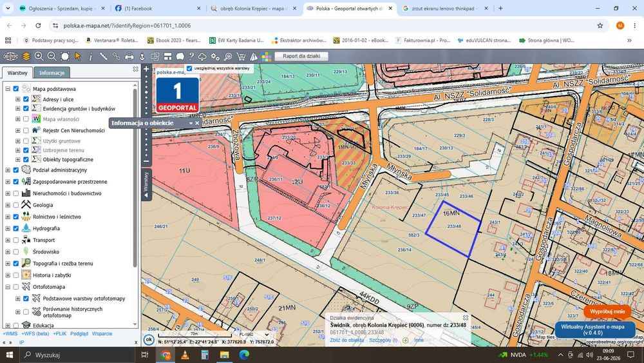Screen dimensions: 644x363
Task: Click the 'Raport dla działki' button
Action: coord(301,56)
